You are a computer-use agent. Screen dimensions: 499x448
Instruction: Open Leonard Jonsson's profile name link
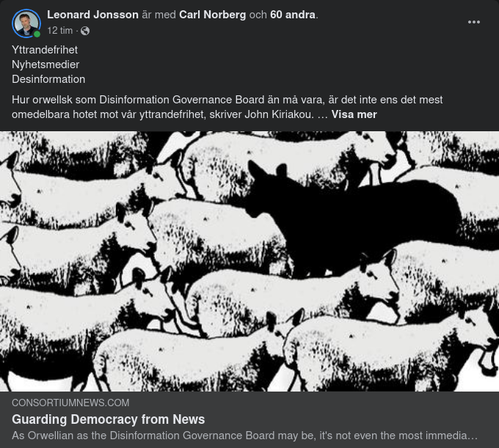tap(92, 15)
